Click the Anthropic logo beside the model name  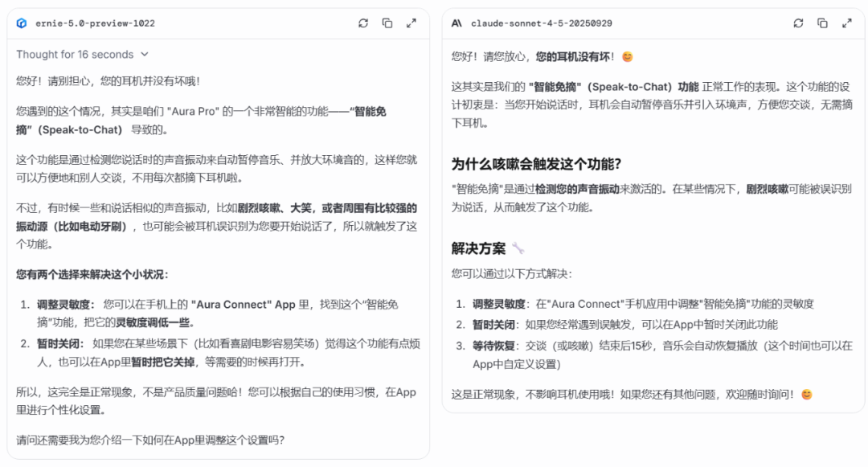[x=456, y=23]
